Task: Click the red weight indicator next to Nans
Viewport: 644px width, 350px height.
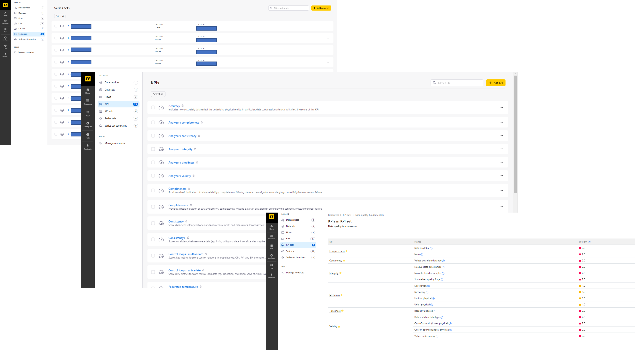Action: click(580, 254)
